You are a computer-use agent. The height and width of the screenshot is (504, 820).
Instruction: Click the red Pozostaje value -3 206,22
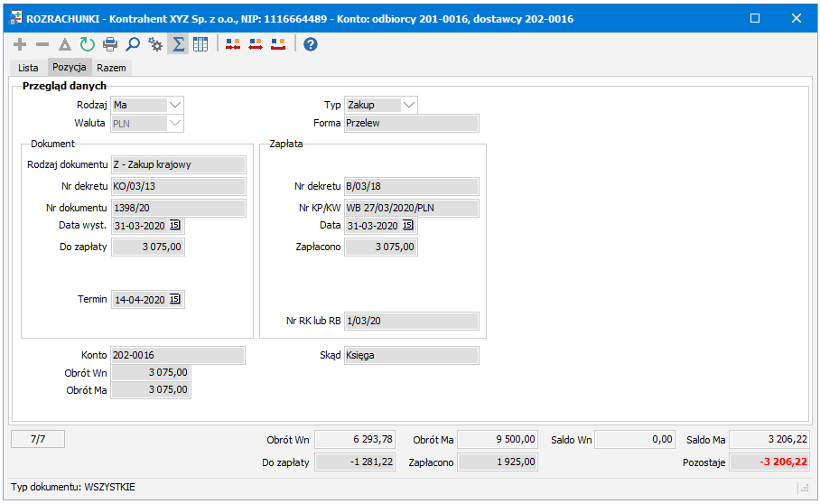(x=769, y=462)
